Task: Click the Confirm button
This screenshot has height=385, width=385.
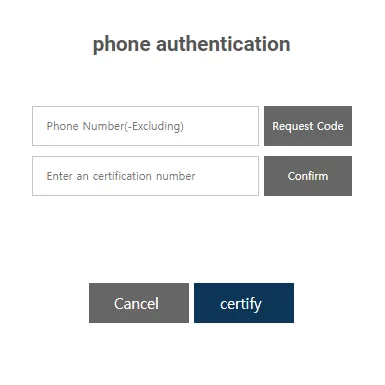Action: coord(308,176)
